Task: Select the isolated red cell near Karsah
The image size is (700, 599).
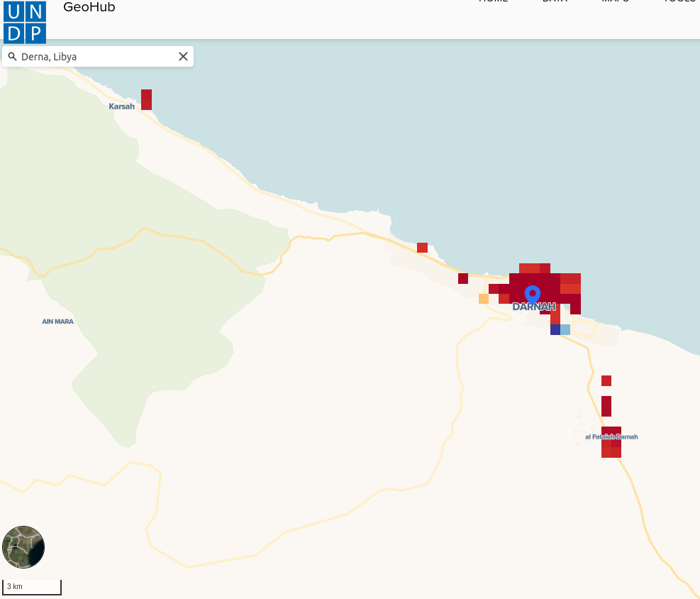Action: click(146, 100)
